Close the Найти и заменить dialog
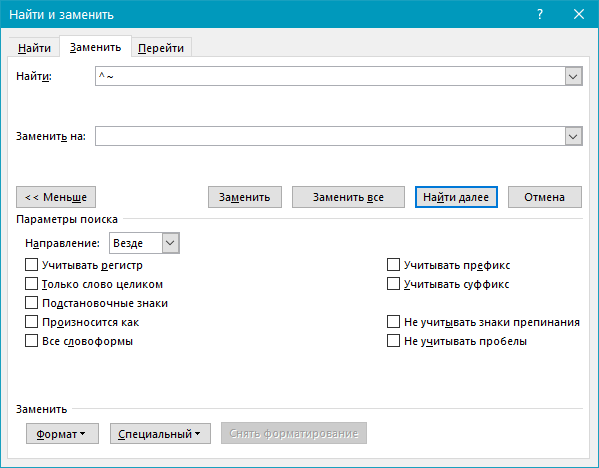The image size is (599, 468). click(x=579, y=15)
